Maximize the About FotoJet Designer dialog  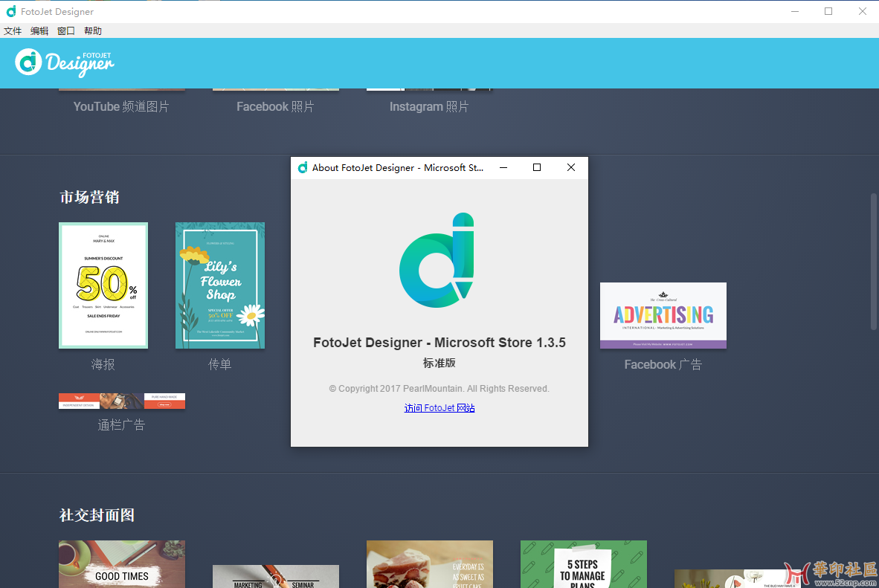pos(536,167)
